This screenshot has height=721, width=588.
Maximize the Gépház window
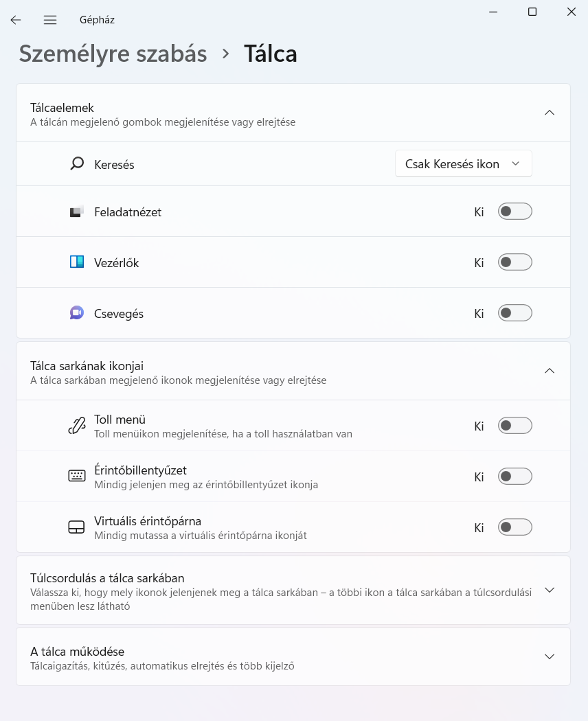point(532,12)
